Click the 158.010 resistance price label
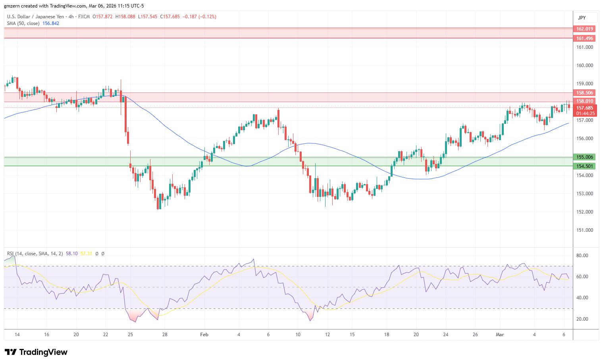603x364 pixels. pos(585,101)
